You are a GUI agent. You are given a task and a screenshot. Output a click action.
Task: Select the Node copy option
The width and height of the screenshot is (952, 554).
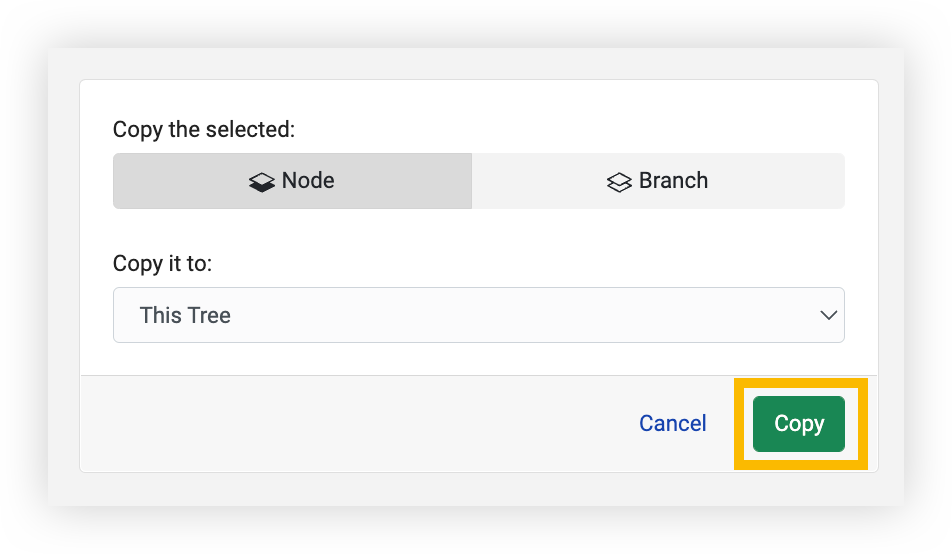click(x=292, y=181)
